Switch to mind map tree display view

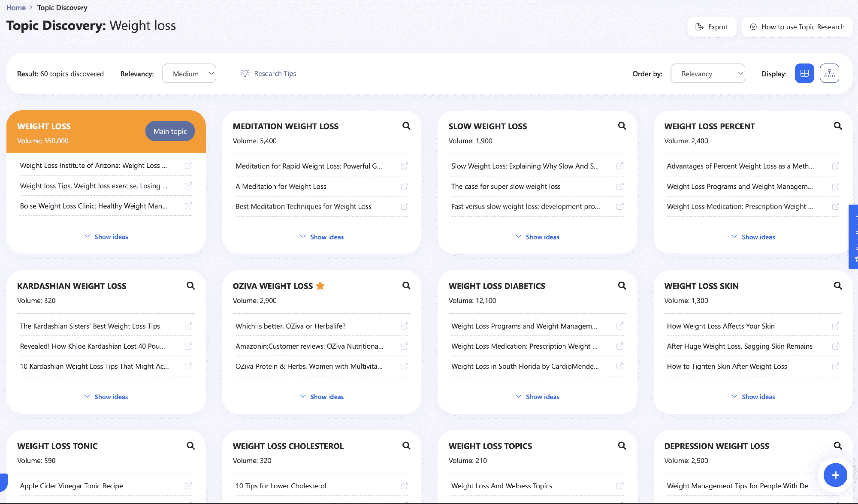[829, 73]
